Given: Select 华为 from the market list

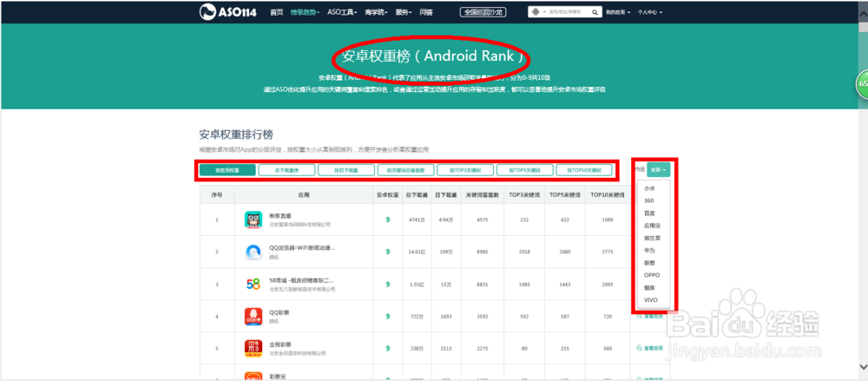Looking at the screenshot, I should [x=649, y=250].
